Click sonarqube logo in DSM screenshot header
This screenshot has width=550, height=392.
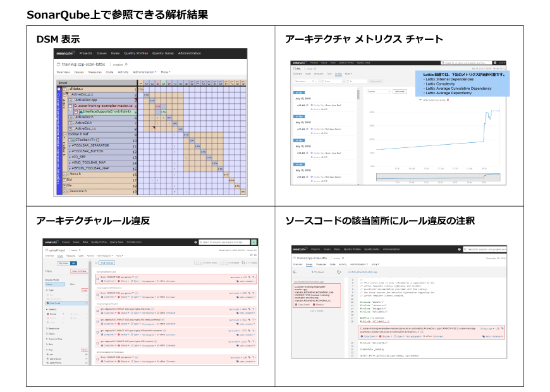pyautogui.click(x=66, y=53)
